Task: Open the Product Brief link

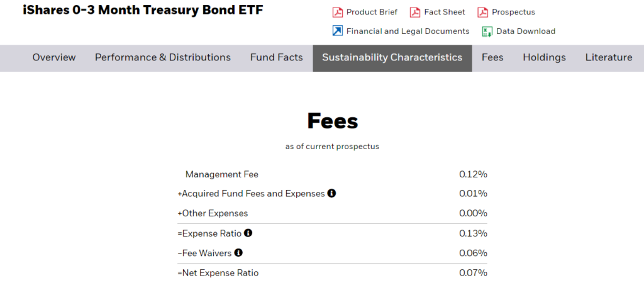Action: pyautogui.click(x=372, y=12)
